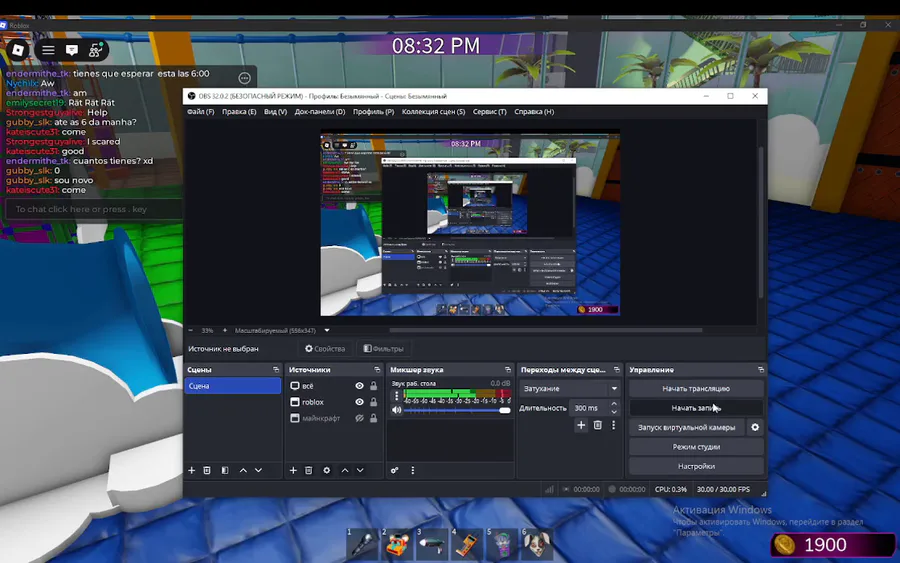This screenshot has height=563, width=900.
Task: Open the Профиль (P) menu
Action: pyautogui.click(x=373, y=112)
